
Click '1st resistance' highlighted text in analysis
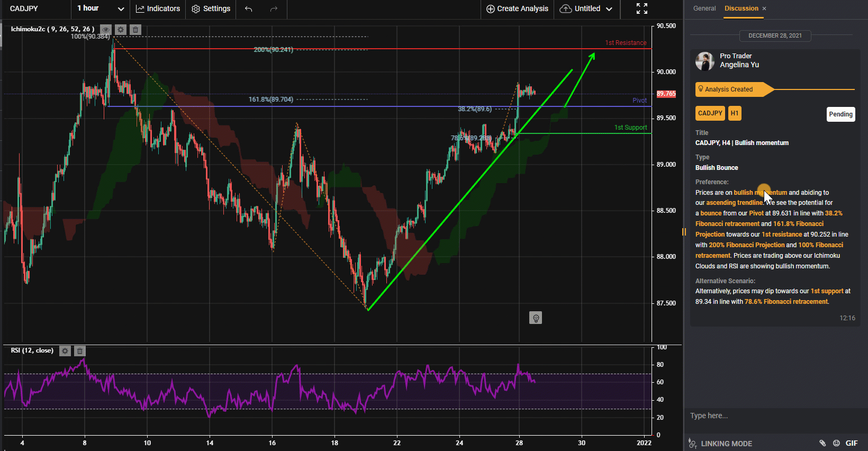(782, 234)
